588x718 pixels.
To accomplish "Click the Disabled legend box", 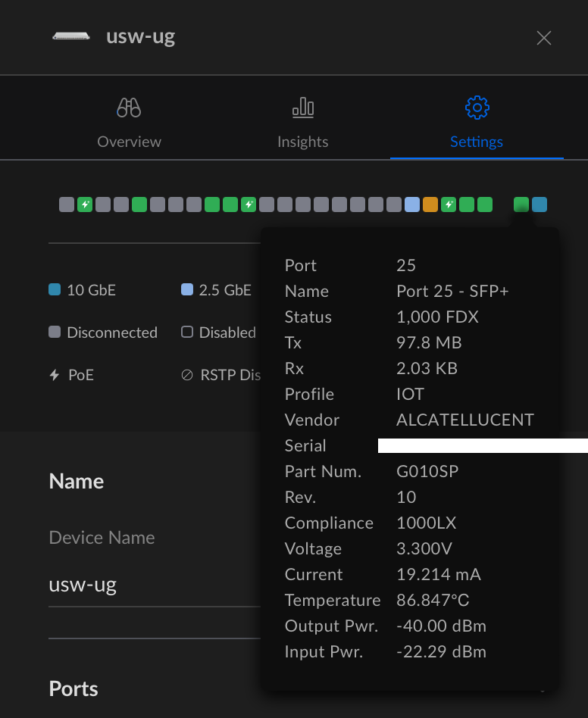I will click(x=187, y=332).
